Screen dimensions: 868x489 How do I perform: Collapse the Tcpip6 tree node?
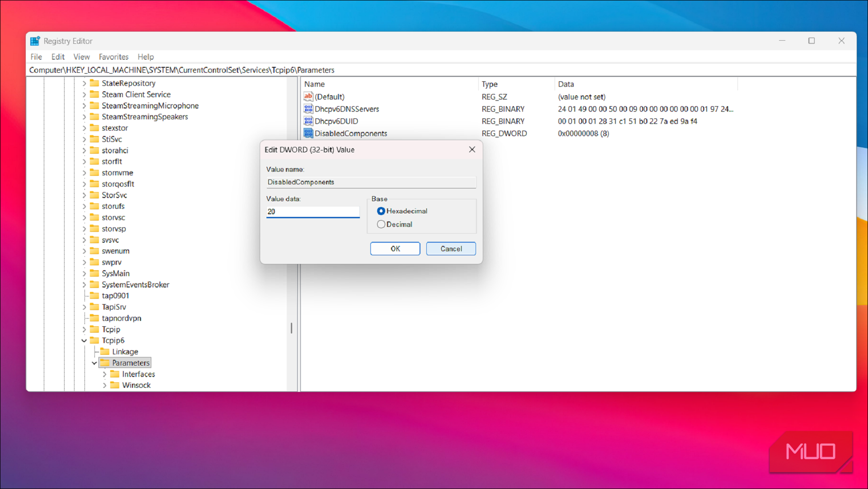pyautogui.click(x=84, y=340)
